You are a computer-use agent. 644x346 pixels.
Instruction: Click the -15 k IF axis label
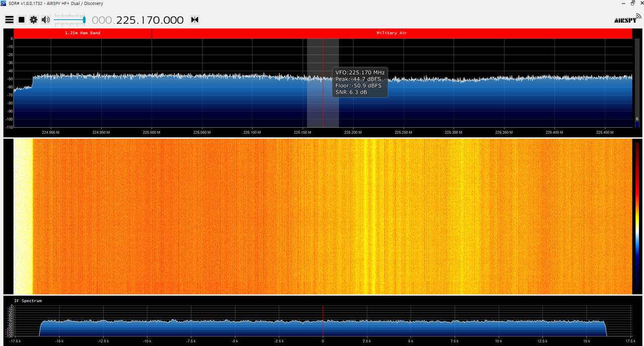click(x=59, y=341)
